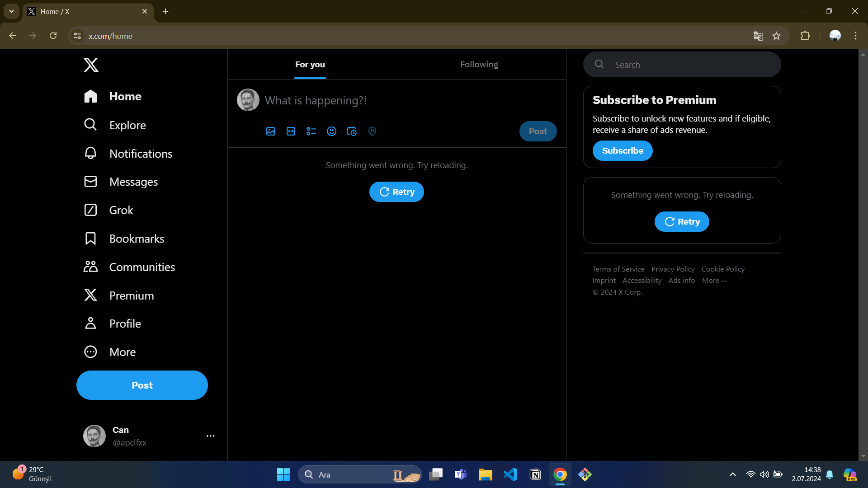The height and width of the screenshot is (488, 868).
Task: Expand More links in the footer
Action: pyautogui.click(x=714, y=281)
